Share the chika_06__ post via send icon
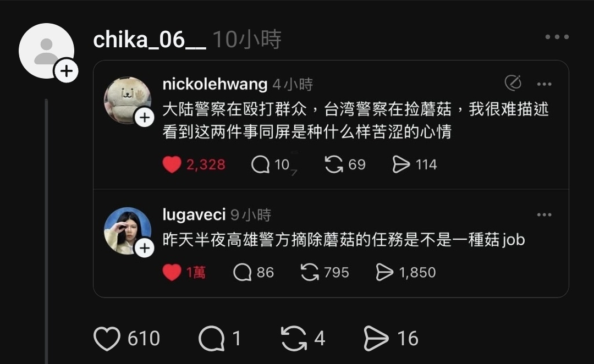This screenshot has height=364, width=594. 376,338
